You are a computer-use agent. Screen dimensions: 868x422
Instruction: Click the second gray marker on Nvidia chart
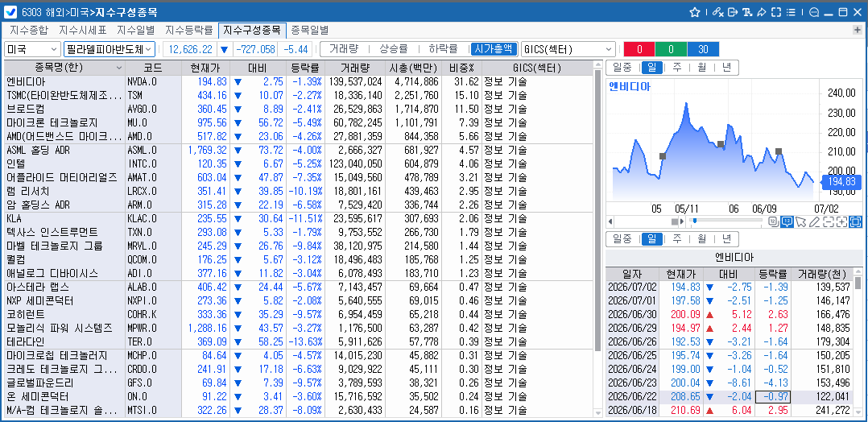(721, 144)
